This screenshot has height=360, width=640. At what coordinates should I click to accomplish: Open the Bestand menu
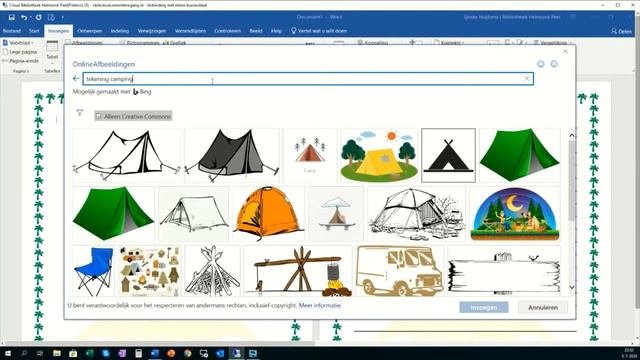(x=12, y=31)
